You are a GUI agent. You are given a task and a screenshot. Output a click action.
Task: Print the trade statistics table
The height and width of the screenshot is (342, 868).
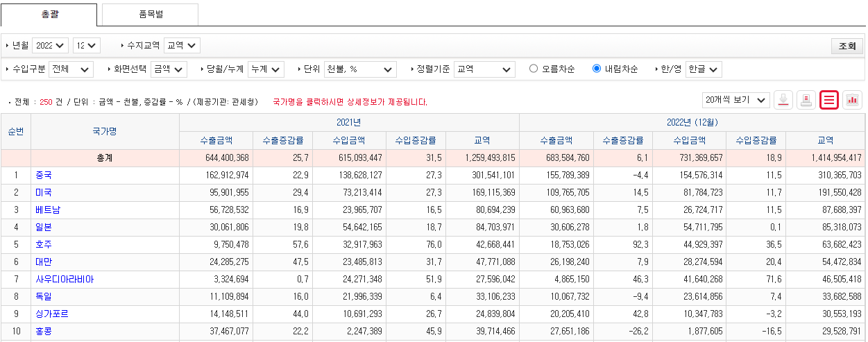pyautogui.click(x=806, y=100)
